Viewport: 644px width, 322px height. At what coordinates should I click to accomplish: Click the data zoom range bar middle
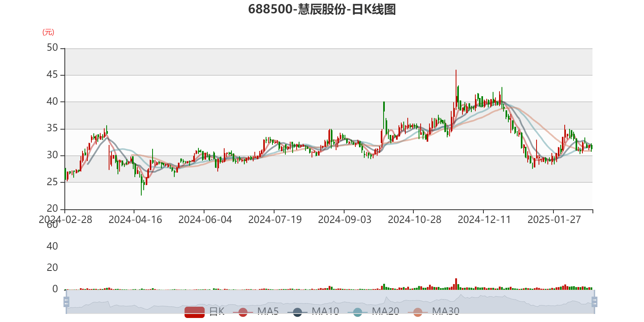(330, 302)
